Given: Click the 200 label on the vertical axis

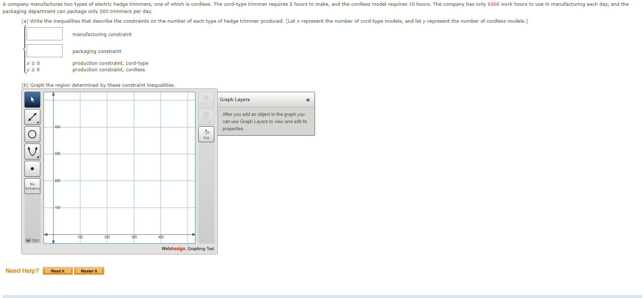Looking at the screenshot, I should (x=58, y=181).
